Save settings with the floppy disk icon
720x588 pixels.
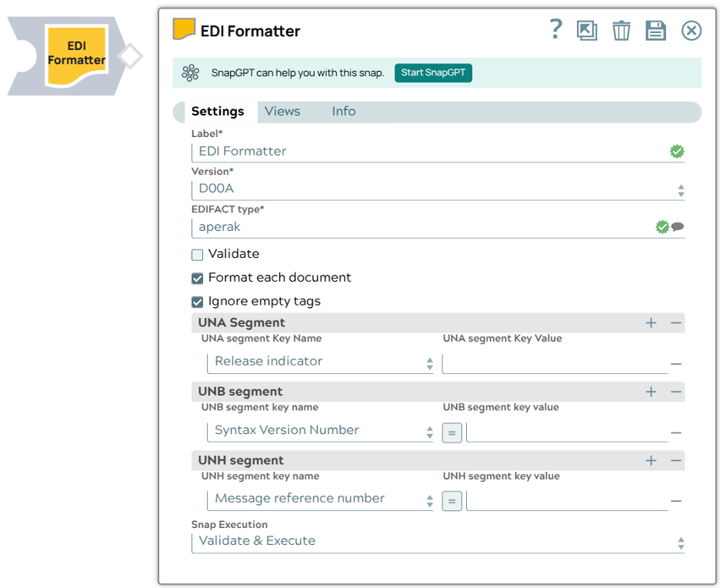tap(655, 31)
